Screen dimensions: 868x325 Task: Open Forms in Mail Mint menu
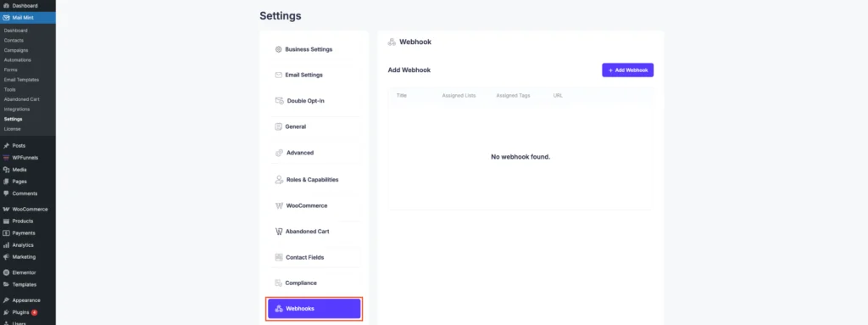point(10,70)
